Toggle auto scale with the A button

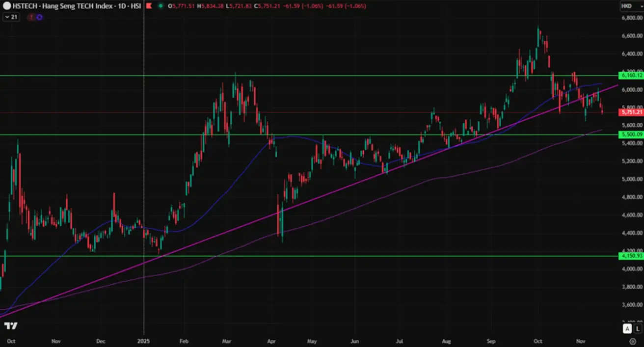click(627, 328)
